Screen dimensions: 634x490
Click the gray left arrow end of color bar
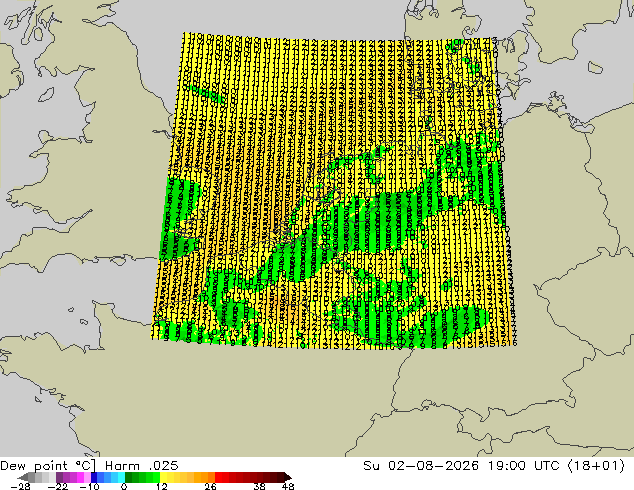(23, 477)
